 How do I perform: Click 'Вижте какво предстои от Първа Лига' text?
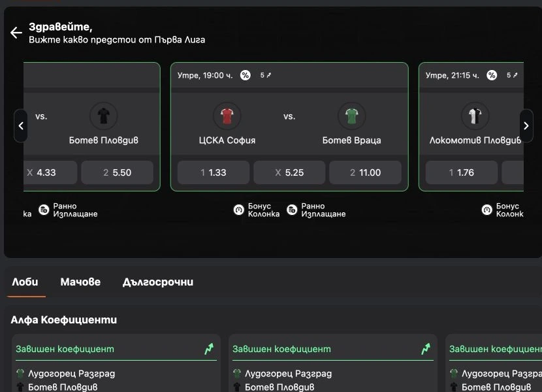pyautogui.click(x=117, y=40)
